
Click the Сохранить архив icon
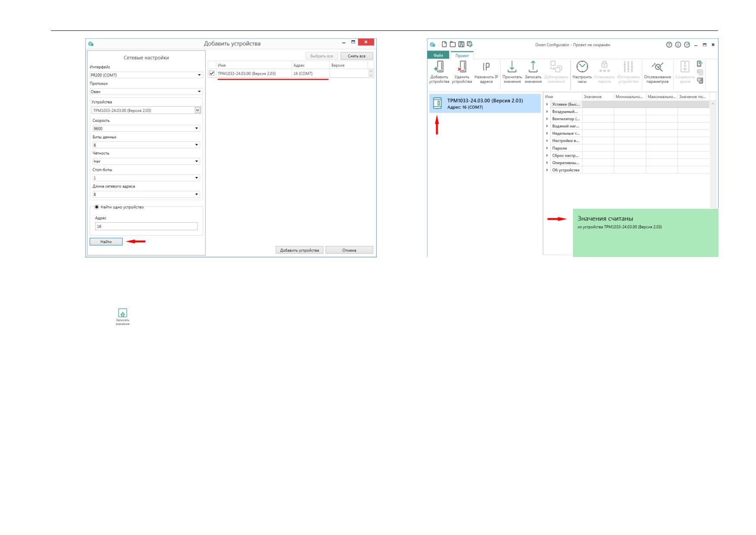pyautogui.click(x=685, y=72)
